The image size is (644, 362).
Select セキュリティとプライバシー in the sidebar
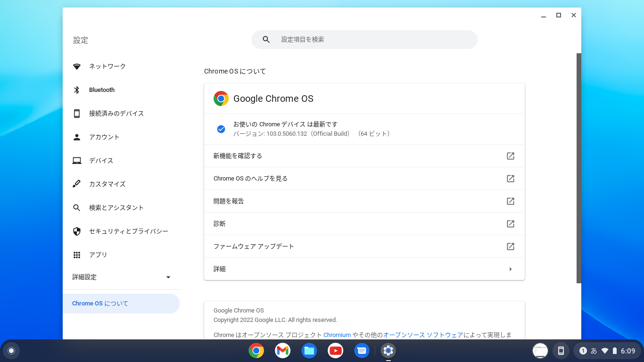(121, 231)
